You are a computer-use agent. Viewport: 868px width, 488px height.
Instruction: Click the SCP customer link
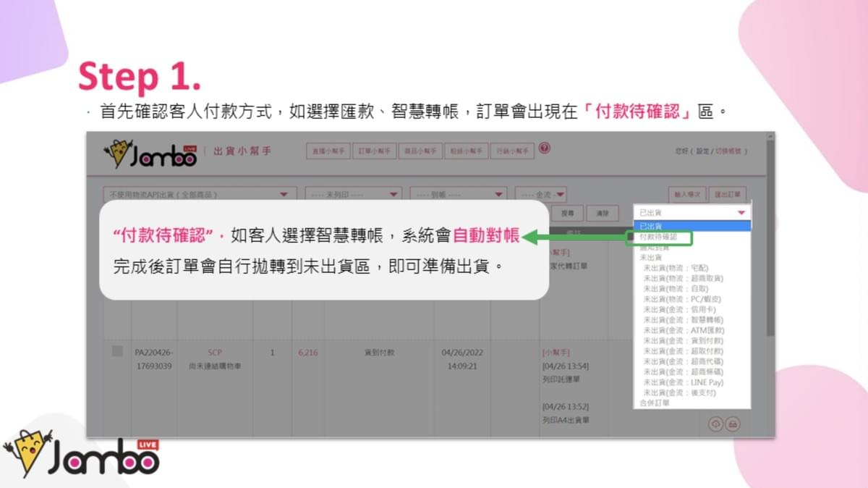(x=215, y=353)
